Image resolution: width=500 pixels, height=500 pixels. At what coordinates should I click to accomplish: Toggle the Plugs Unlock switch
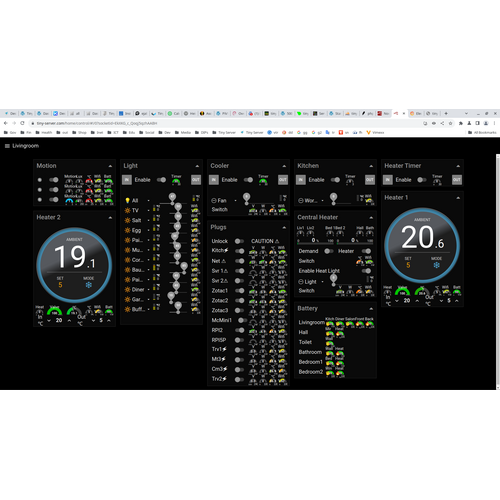[x=239, y=241]
